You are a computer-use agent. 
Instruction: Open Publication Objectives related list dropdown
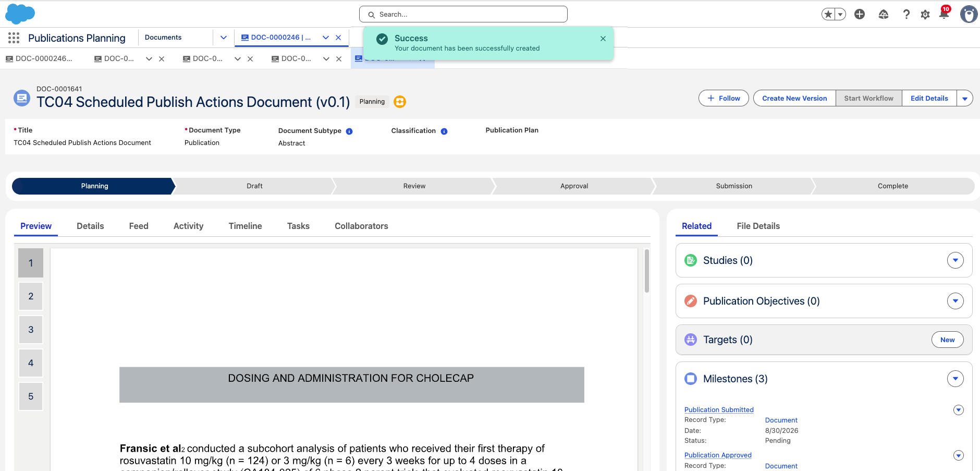click(955, 301)
